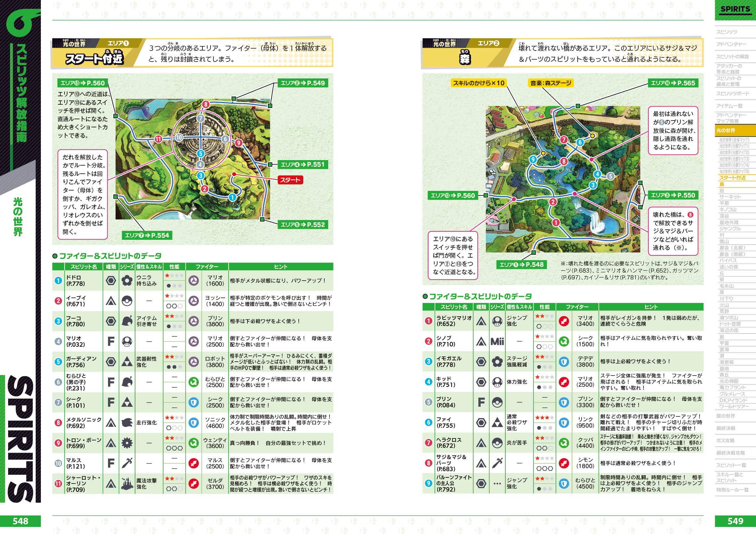
Task: Click the page number 548
Action: click(x=20, y=521)
